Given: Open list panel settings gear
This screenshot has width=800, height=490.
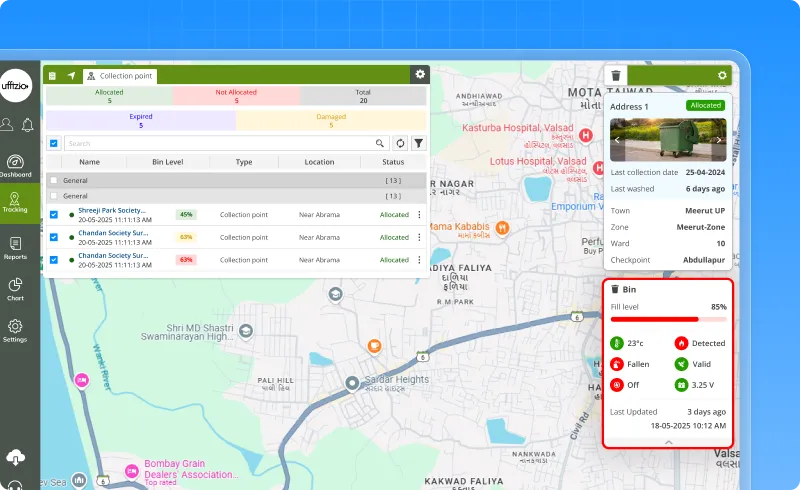Looking at the screenshot, I should [420, 74].
